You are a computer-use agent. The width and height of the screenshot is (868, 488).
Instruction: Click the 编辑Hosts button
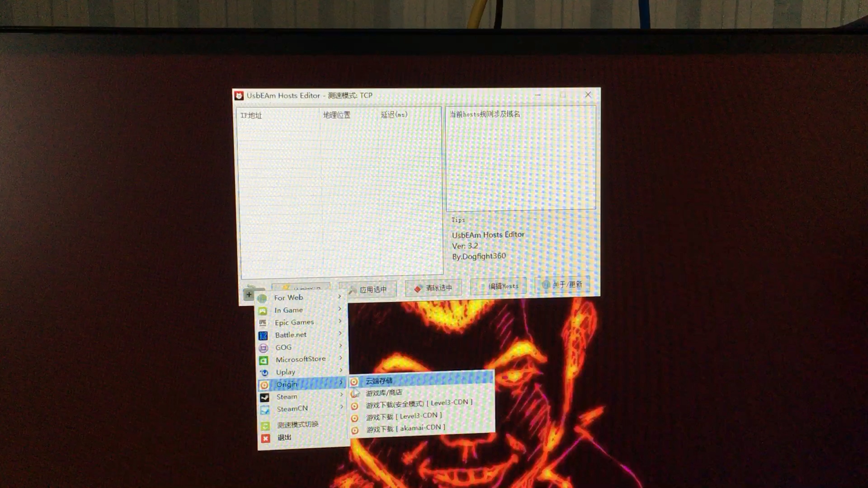click(x=498, y=286)
